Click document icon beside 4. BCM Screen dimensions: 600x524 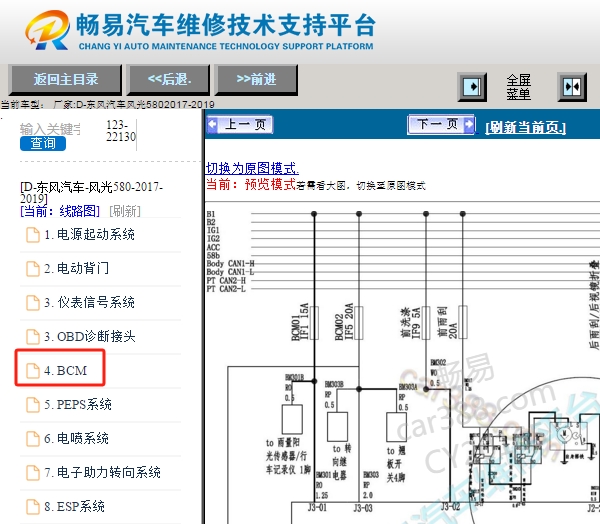tap(33, 371)
